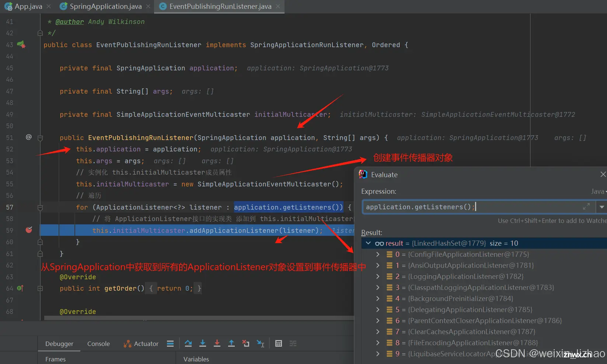Select the BackgroundPreinitializer@1784 row
This screenshot has height=364, width=607.
click(484, 298)
